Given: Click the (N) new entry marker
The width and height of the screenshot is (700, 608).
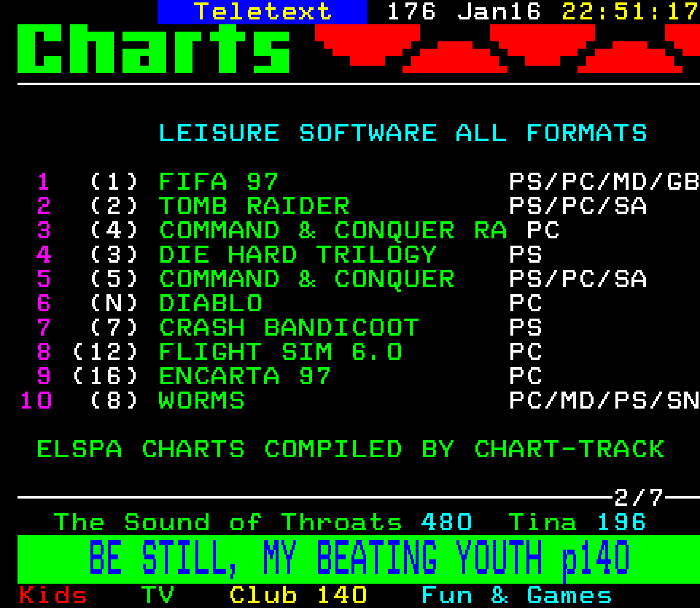Looking at the screenshot, I should (114, 304).
